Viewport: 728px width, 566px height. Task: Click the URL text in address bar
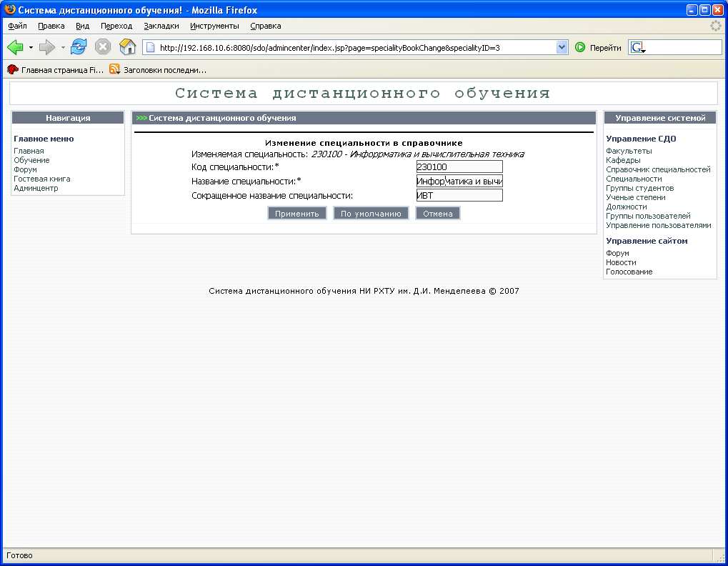(x=329, y=47)
